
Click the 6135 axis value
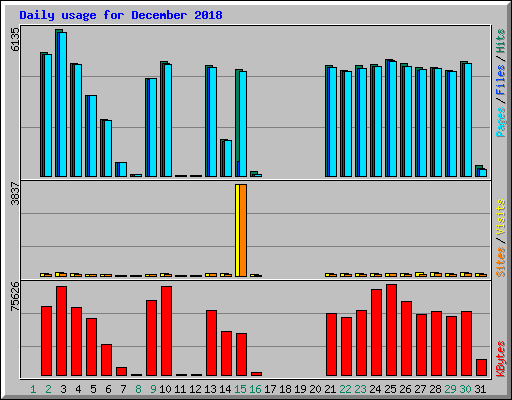[15, 39]
